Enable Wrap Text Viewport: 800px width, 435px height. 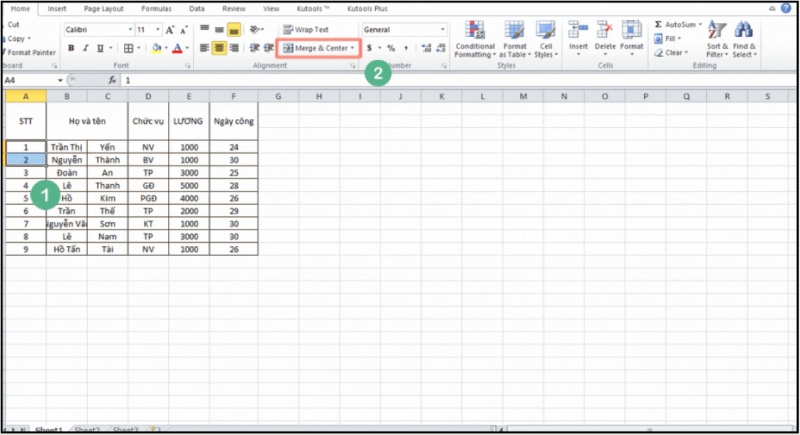point(306,30)
